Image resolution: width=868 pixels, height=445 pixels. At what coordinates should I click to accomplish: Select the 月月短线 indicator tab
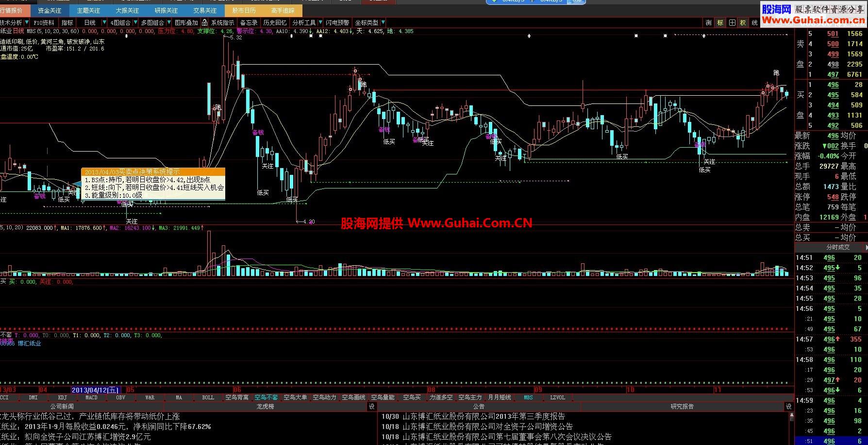pos(499,397)
